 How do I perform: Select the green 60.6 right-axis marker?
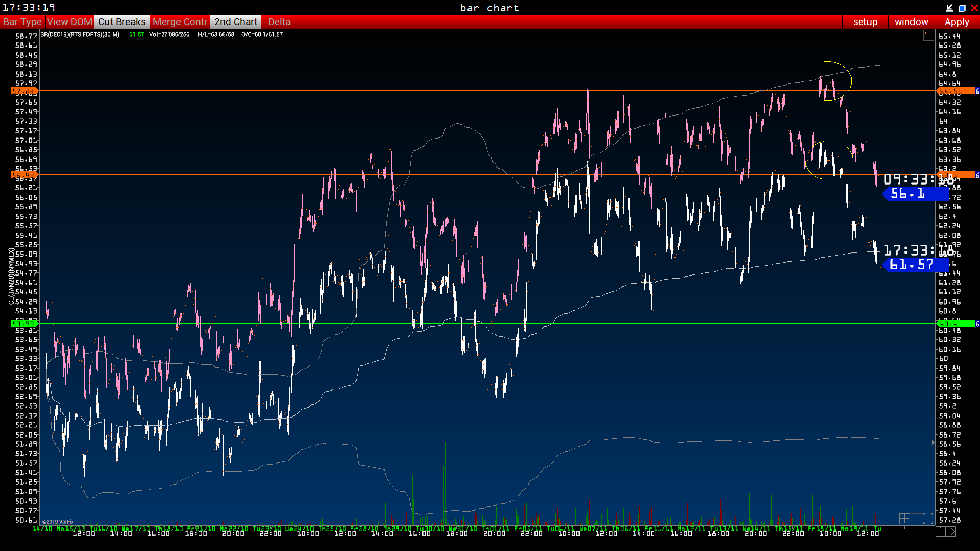tap(955, 323)
